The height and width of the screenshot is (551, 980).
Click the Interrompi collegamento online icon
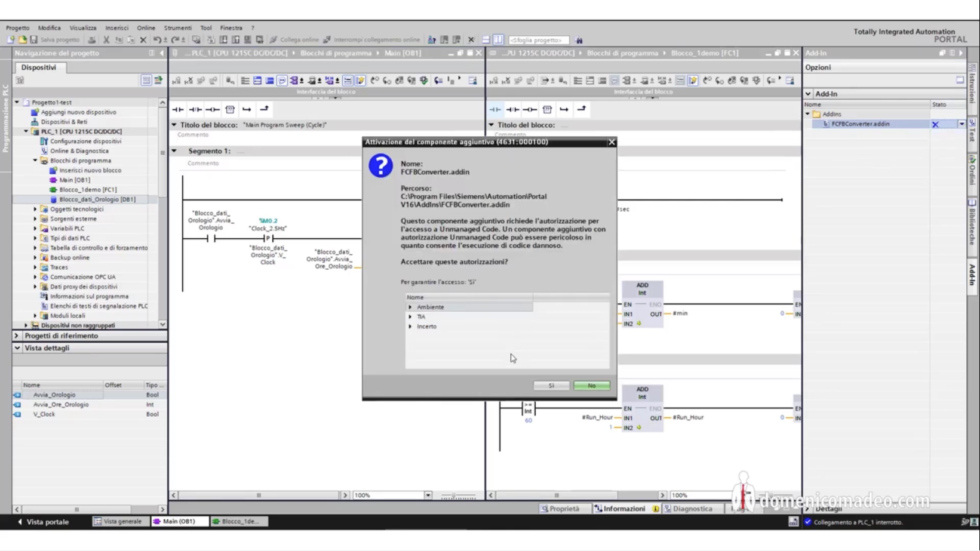[x=327, y=39]
